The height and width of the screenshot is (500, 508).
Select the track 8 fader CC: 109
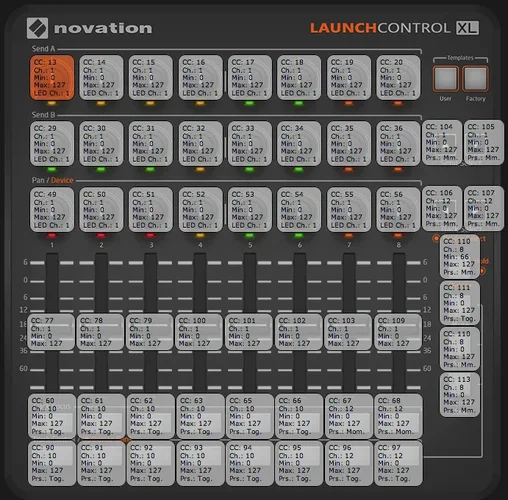click(x=398, y=332)
